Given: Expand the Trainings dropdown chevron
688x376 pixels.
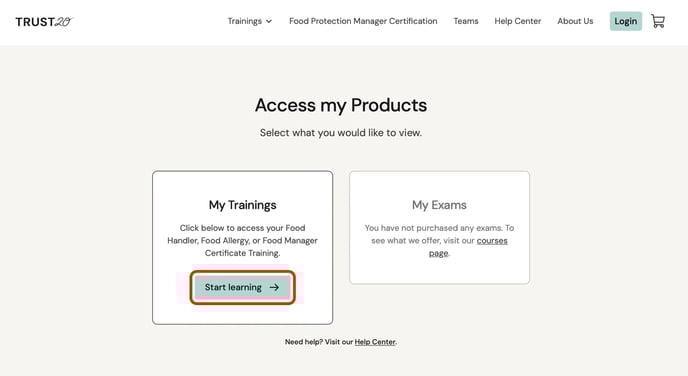Looking at the screenshot, I should click(x=269, y=21).
